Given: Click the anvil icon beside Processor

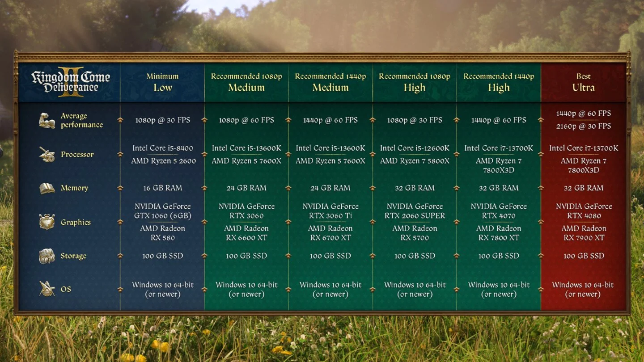Looking at the screenshot, I should pos(47,154).
